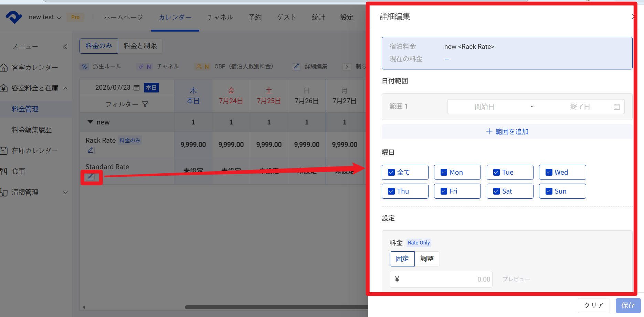Click the edit pencil icon under Standard Rate
644x317 pixels.
click(90, 177)
